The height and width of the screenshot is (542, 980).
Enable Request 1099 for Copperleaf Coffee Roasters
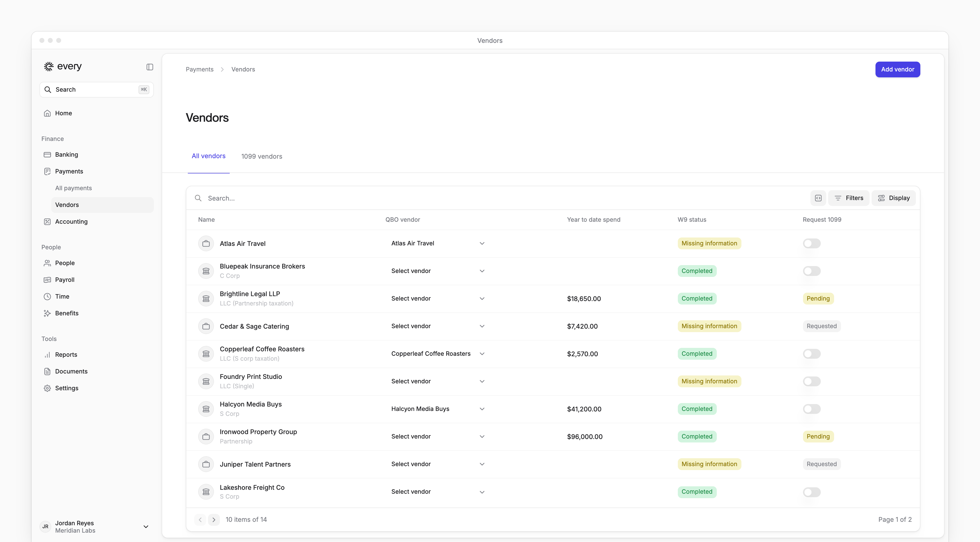point(811,354)
